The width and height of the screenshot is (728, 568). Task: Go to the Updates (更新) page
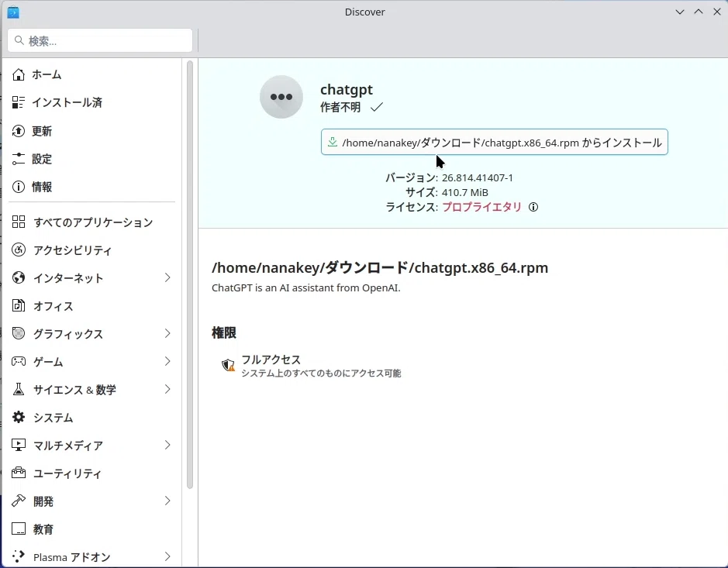pos(92,131)
